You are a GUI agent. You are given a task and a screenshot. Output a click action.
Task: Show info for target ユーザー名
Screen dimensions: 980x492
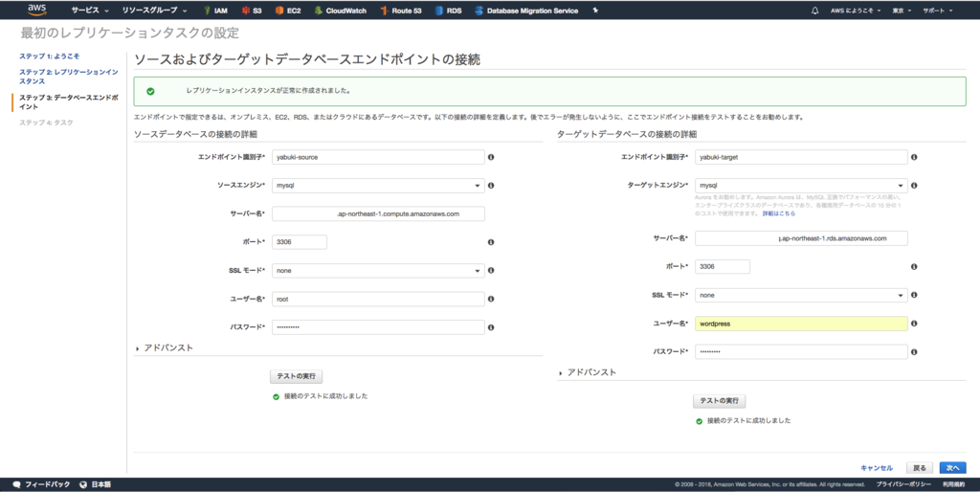pos(914,324)
